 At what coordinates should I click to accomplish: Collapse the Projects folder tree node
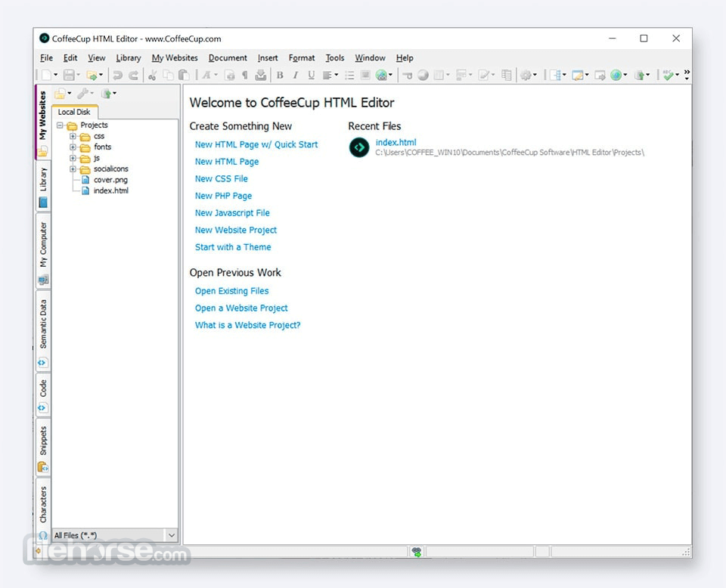(x=60, y=125)
